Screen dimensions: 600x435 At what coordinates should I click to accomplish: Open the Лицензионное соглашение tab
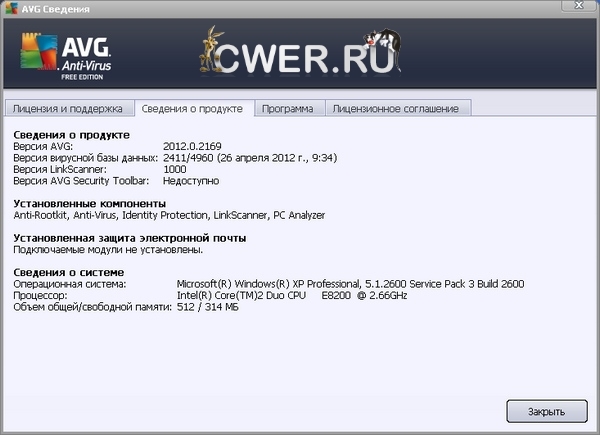point(396,108)
